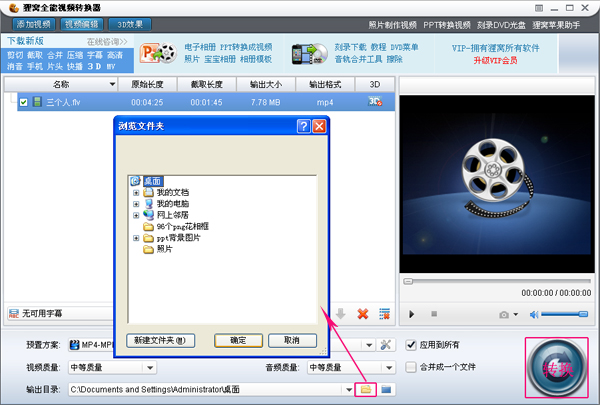Click the DVD burning banner icon

[310, 54]
